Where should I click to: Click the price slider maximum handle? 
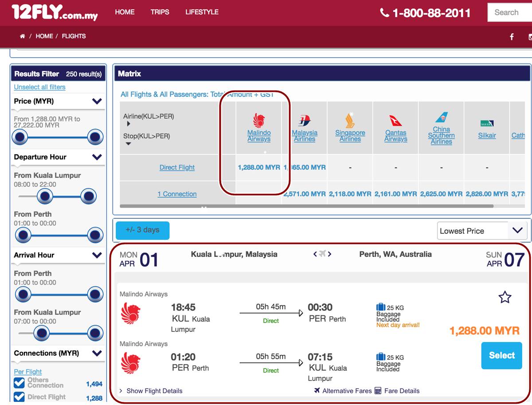click(95, 138)
